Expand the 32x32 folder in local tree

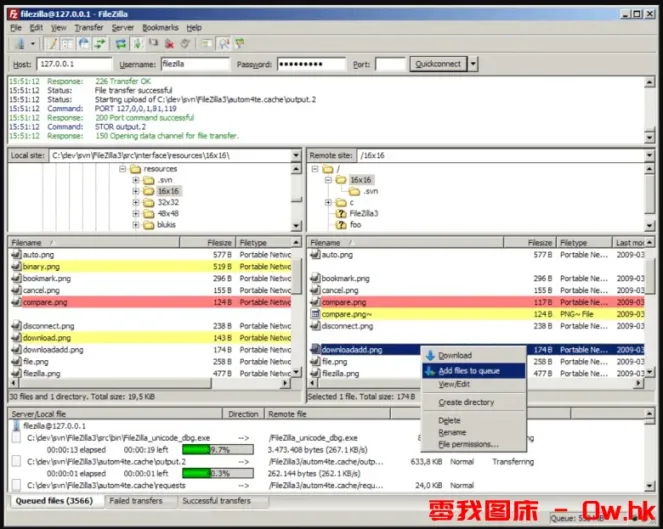[136, 201]
